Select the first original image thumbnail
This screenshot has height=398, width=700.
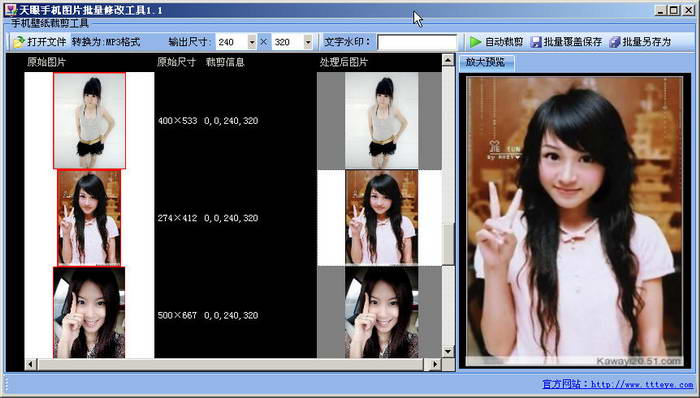[89, 121]
